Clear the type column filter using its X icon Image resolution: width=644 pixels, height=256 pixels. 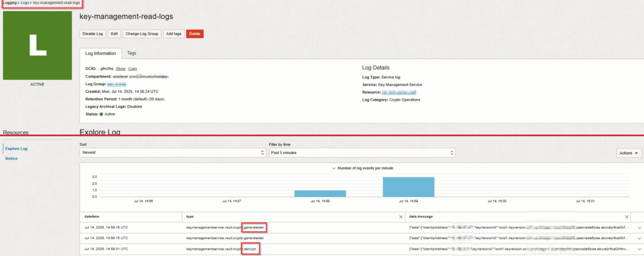400,216
